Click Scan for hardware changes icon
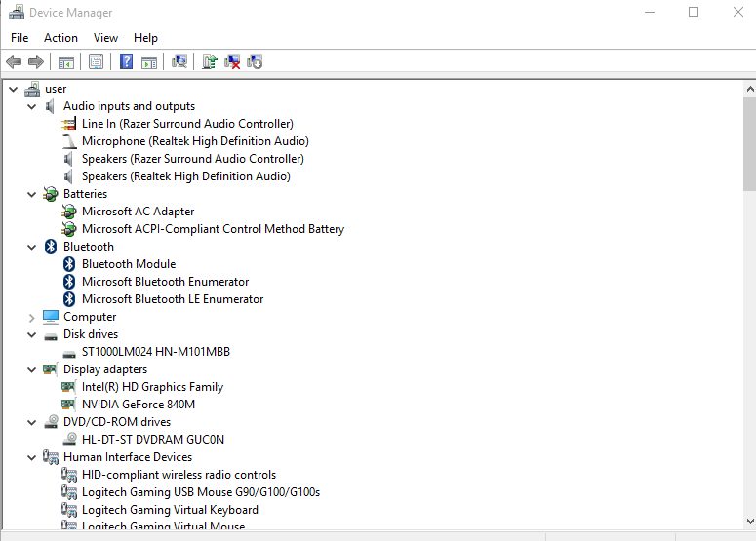This screenshot has height=541, width=756. (x=179, y=61)
